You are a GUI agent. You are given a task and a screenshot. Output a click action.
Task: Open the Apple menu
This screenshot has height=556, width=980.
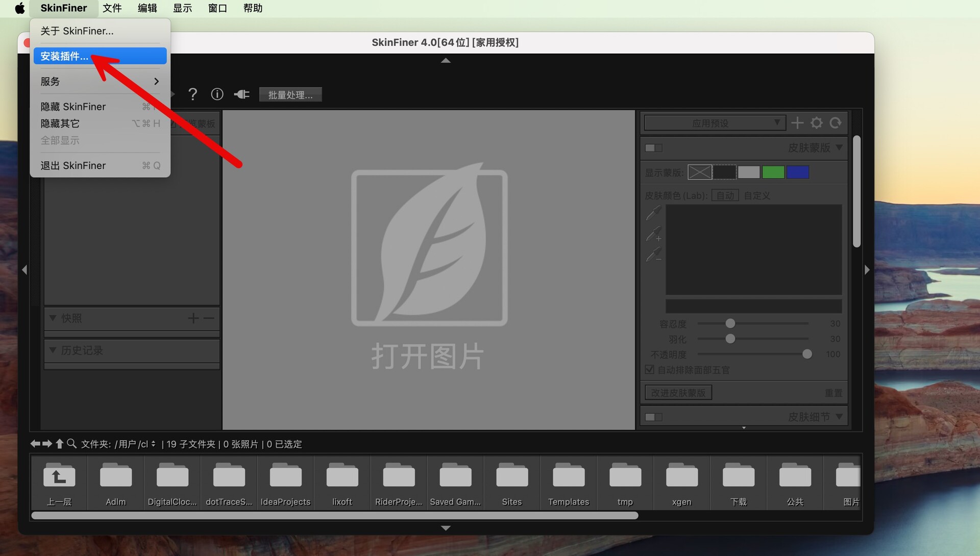19,8
